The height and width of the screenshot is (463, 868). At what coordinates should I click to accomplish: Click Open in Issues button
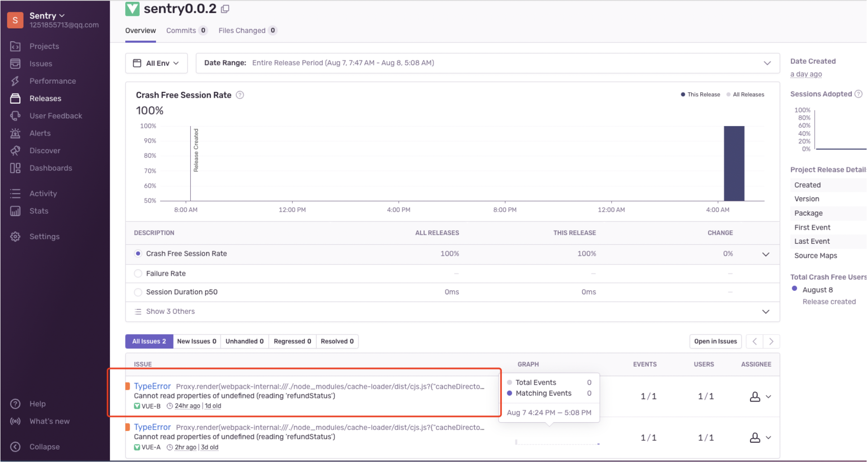pos(716,341)
